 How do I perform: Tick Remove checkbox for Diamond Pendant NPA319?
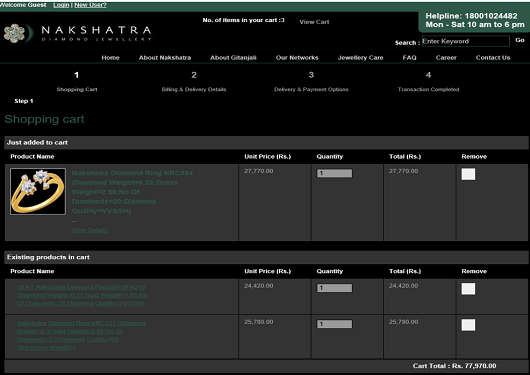pos(468,289)
